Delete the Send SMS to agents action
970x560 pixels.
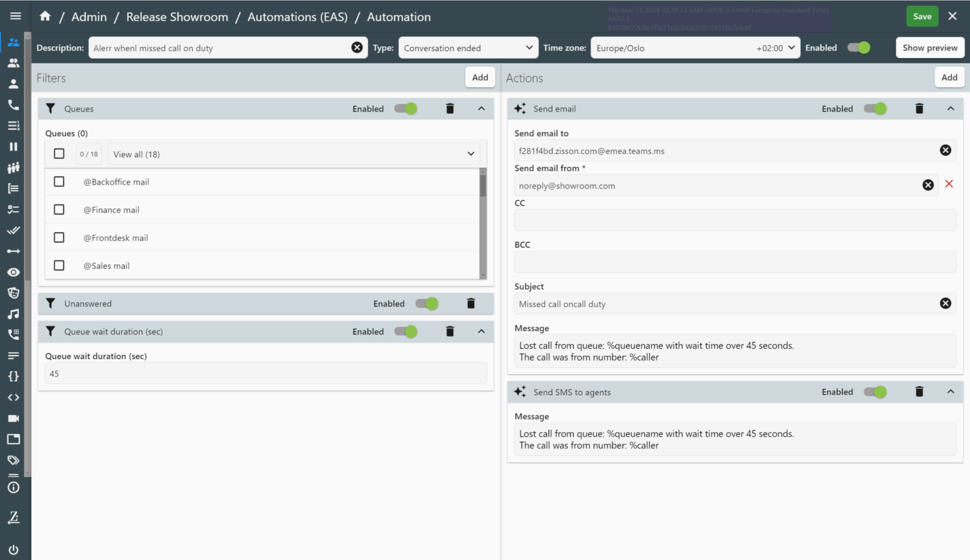coord(919,392)
